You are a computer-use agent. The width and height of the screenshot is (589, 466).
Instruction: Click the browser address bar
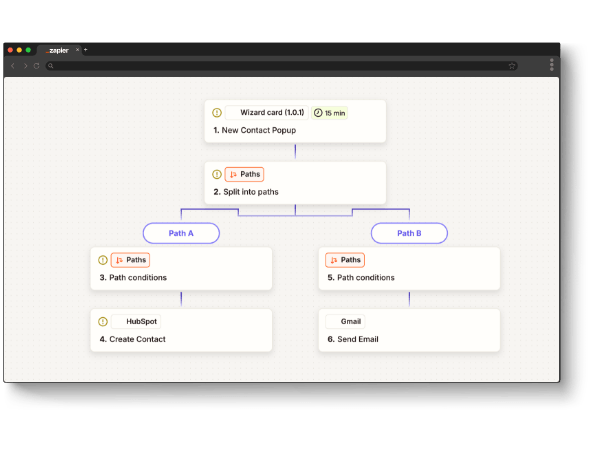click(282, 66)
